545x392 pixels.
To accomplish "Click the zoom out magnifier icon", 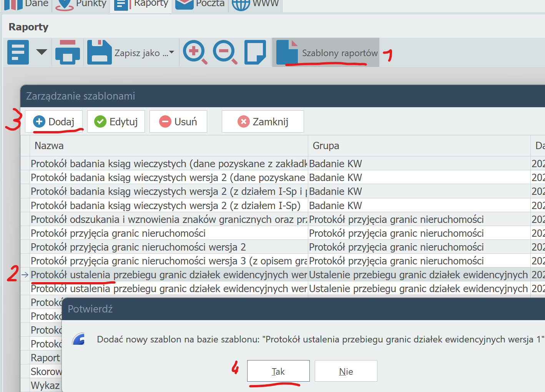I will 225,52.
